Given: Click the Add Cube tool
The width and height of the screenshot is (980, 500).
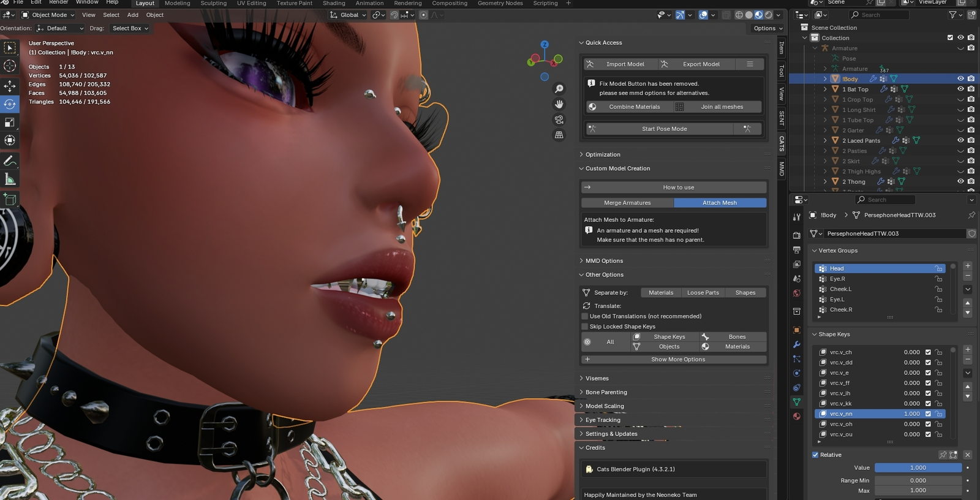Looking at the screenshot, I should click(x=10, y=199).
